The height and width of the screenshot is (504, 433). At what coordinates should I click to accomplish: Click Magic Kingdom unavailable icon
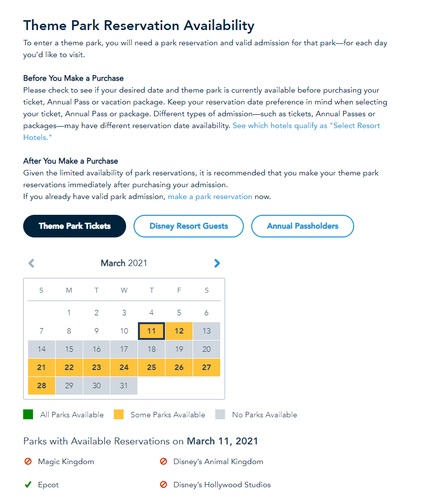coord(28,462)
